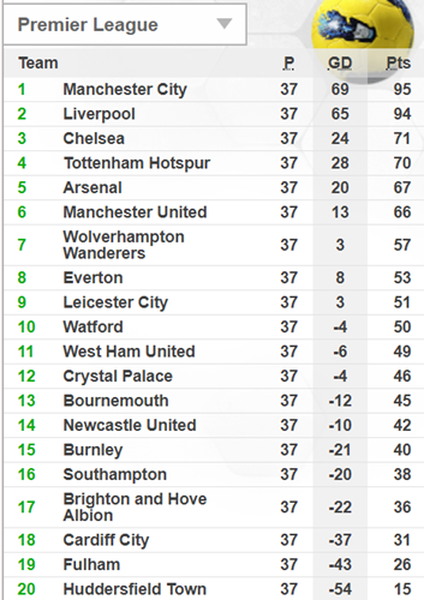The height and width of the screenshot is (600, 424).
Task: Open Leicester City team link
Action: (116, 303)
